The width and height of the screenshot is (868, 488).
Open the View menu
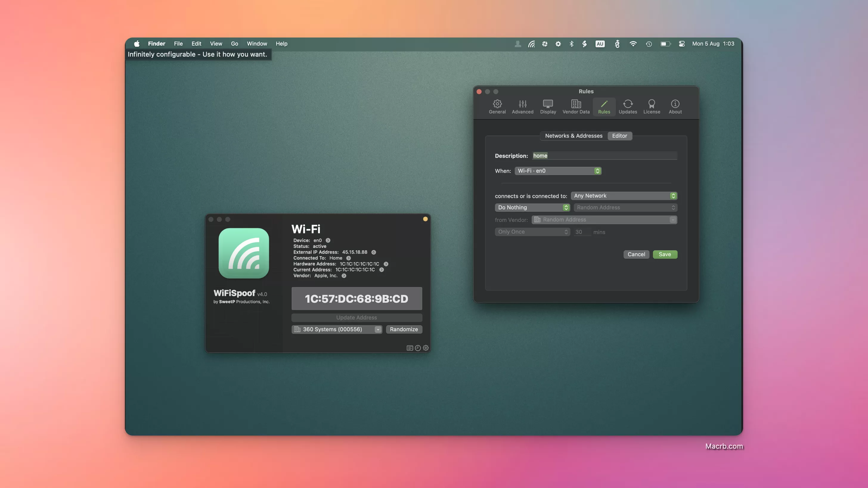216,44
